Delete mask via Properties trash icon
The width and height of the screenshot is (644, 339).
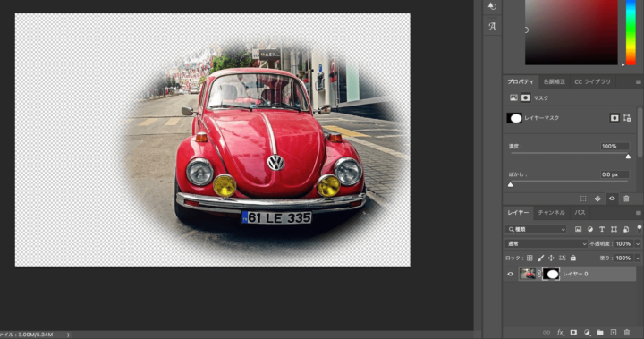pos(626,199)
